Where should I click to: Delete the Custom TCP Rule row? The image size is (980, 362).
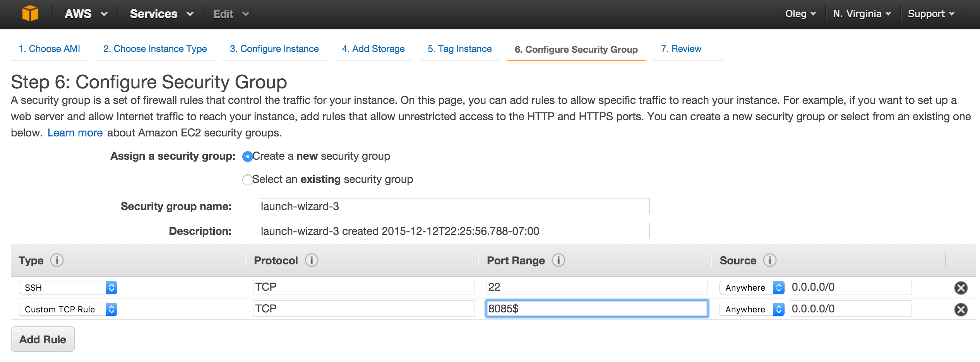[x=961, y=309]
